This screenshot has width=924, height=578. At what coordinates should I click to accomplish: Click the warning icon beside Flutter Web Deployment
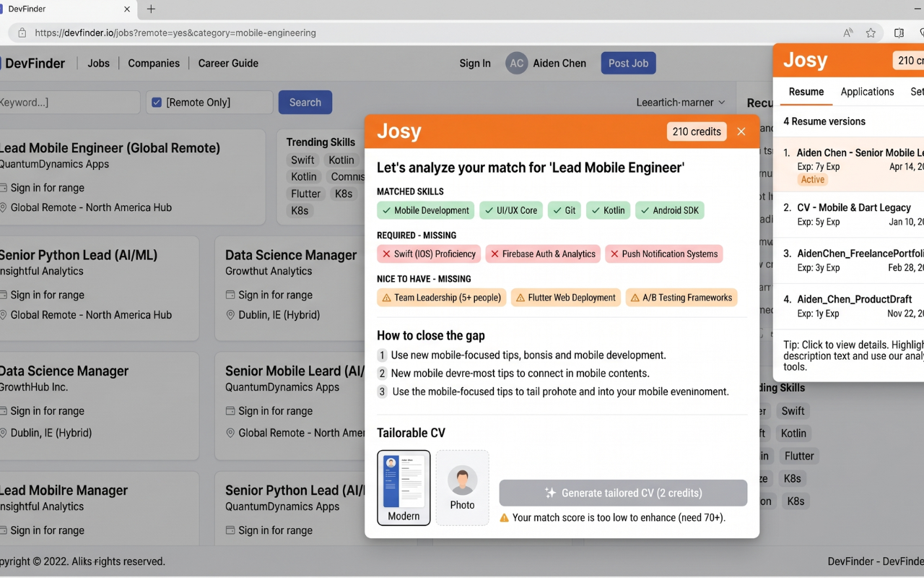(520, 297)
